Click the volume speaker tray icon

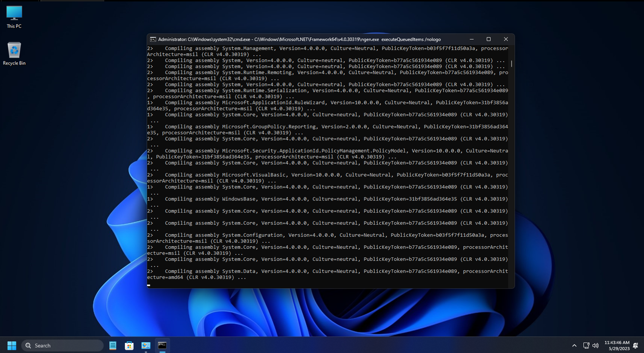point(596,345)
